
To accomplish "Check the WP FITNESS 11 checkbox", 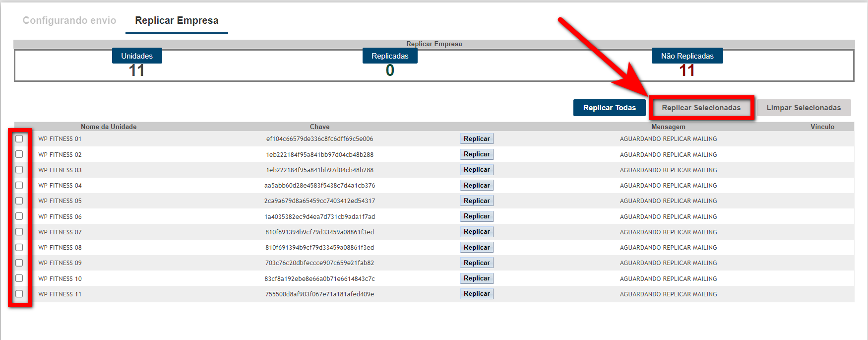I will pyautogui.click(x=19, y=294).
